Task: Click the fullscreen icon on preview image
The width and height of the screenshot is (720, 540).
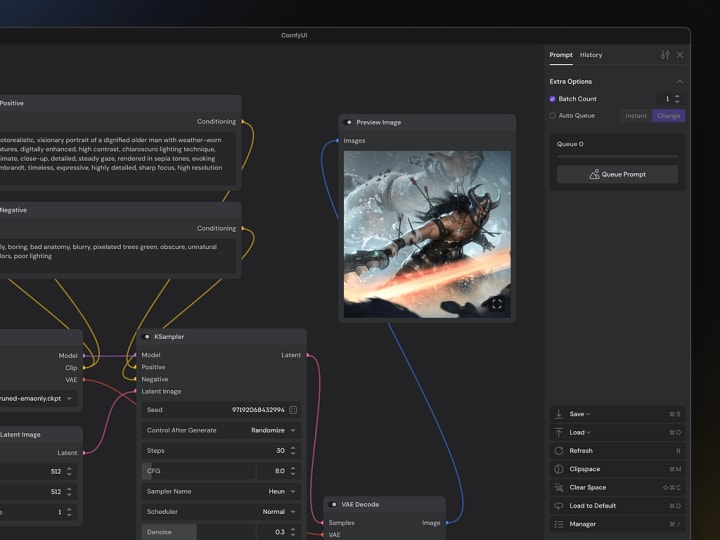Action: click(x=497, y=304)
